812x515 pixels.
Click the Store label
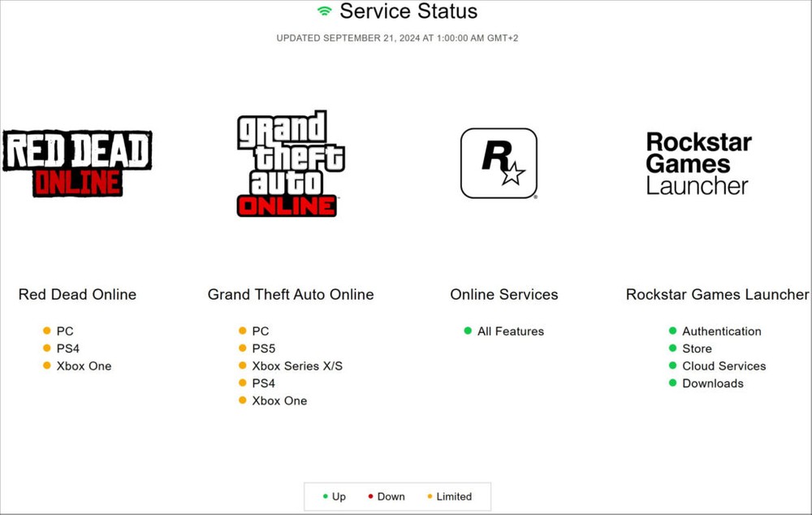pos(697,348)
